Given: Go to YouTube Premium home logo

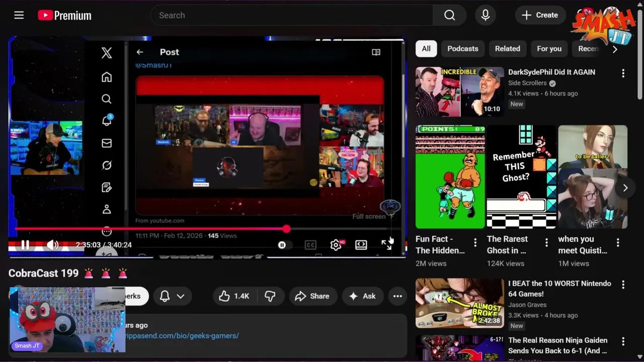Looking at the screenshot, I should pyautogui.click(x=64, y=16).
